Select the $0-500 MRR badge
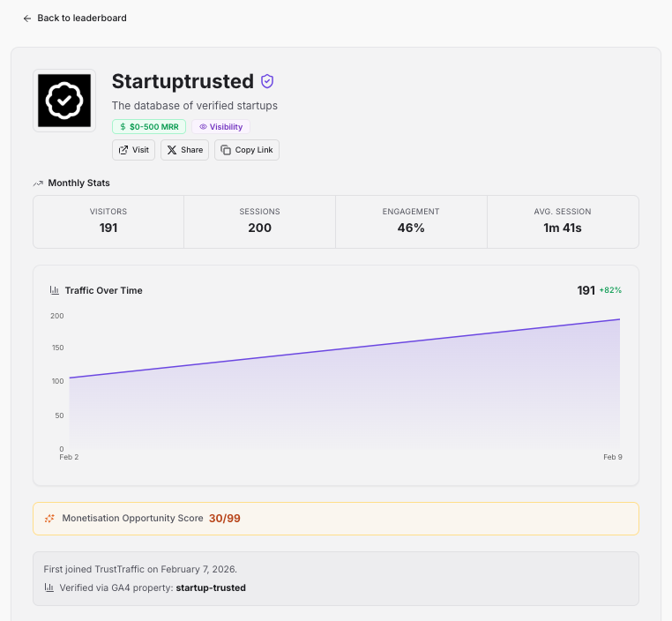 (x=149, y=127)
